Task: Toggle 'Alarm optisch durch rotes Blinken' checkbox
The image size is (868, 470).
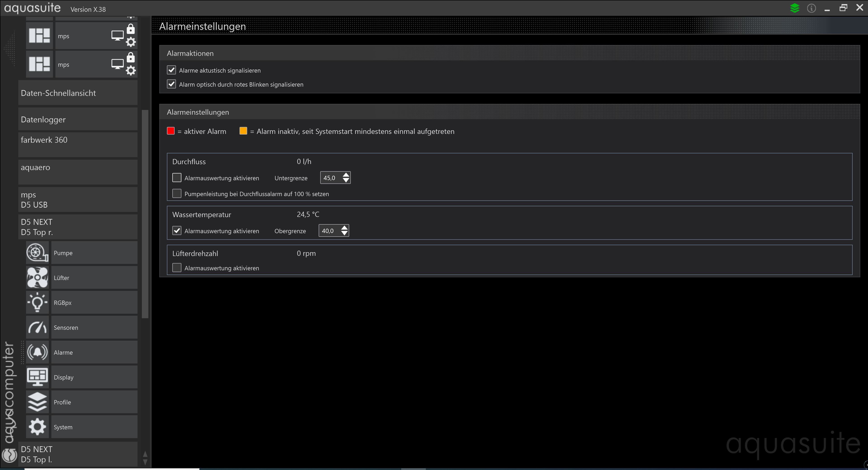Action: (x=171, y=84)
